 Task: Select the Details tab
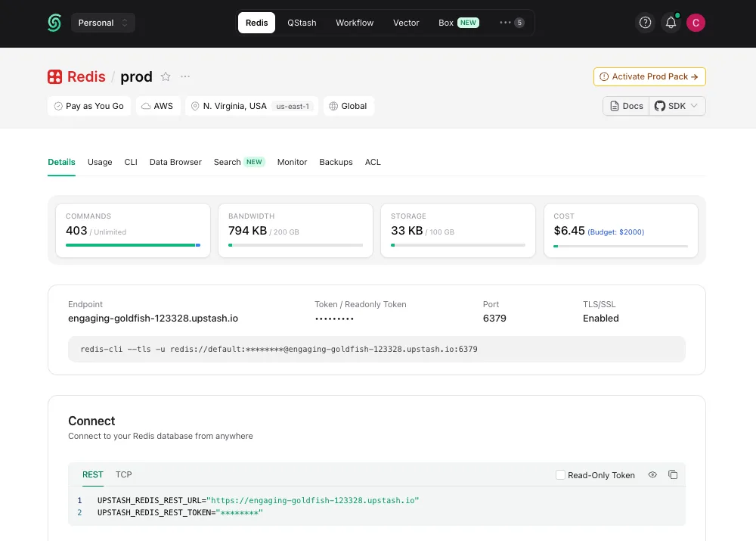pyautogui.click(x=61, y=162)
